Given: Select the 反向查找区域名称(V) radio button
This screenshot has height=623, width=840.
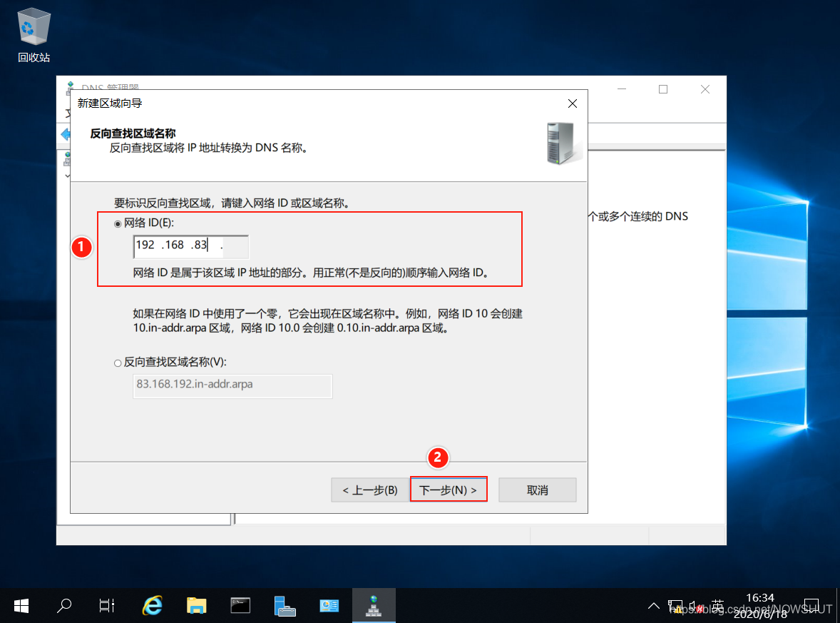Looking at the screenshot, I should tap(118, 363).
